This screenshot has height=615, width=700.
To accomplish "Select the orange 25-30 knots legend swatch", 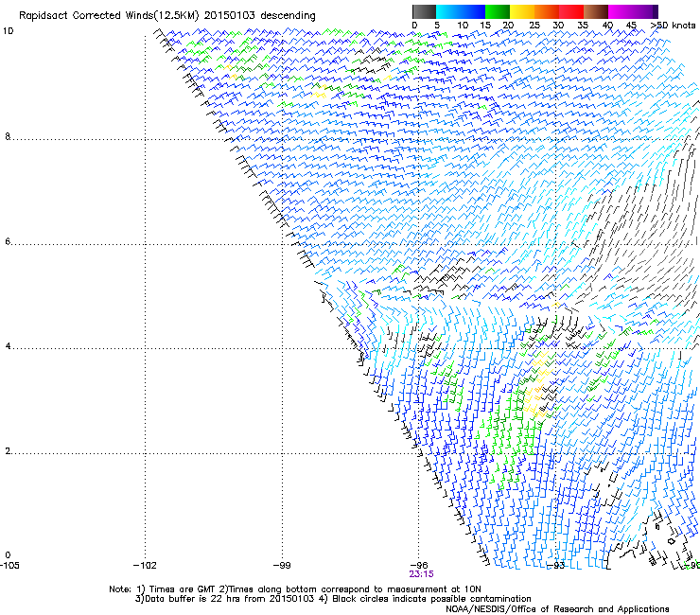I will click(x=547, y=11).
